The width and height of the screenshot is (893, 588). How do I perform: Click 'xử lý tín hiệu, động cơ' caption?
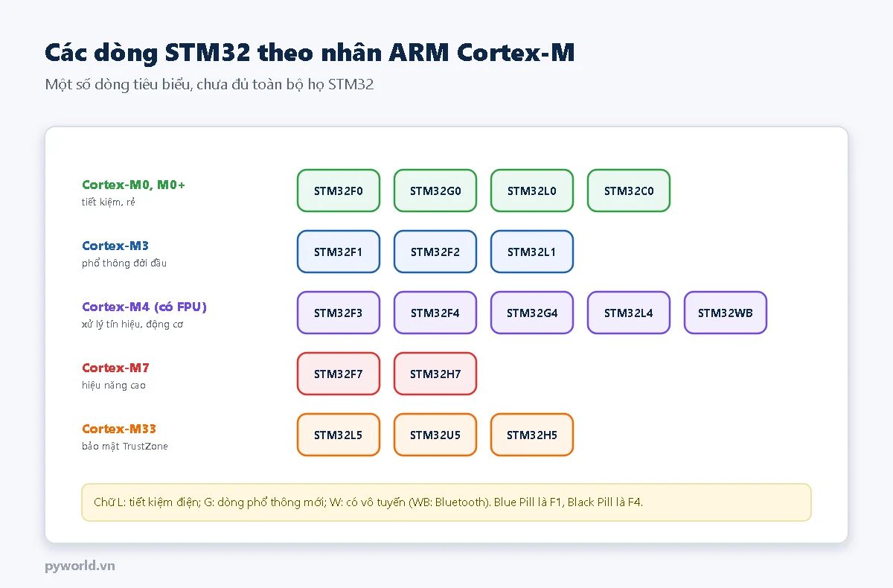coord(132,325)
